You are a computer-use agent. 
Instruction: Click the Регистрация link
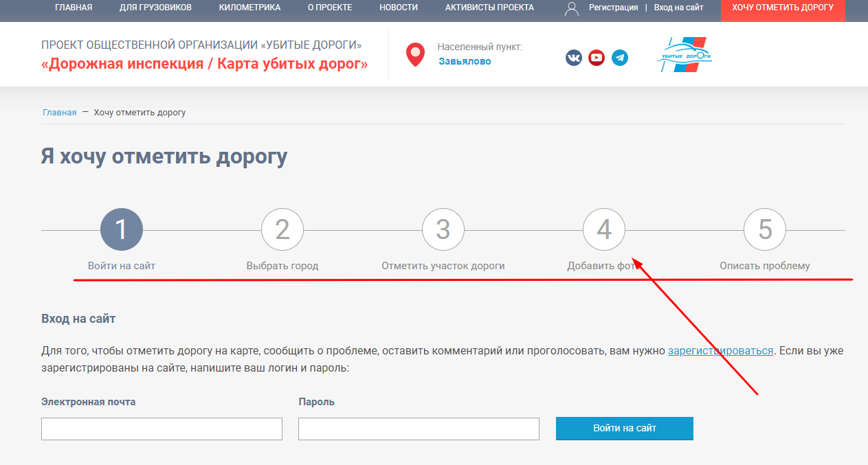tap(613, 8)
